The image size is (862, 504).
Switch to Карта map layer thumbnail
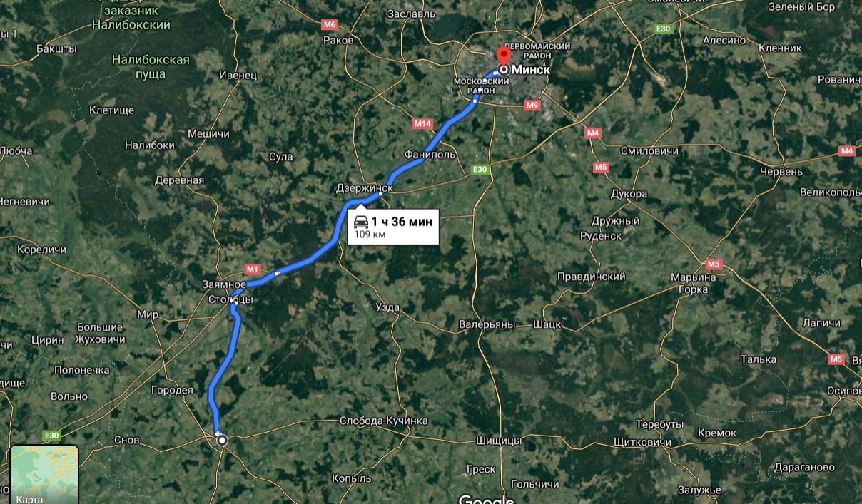pos(44,475)
